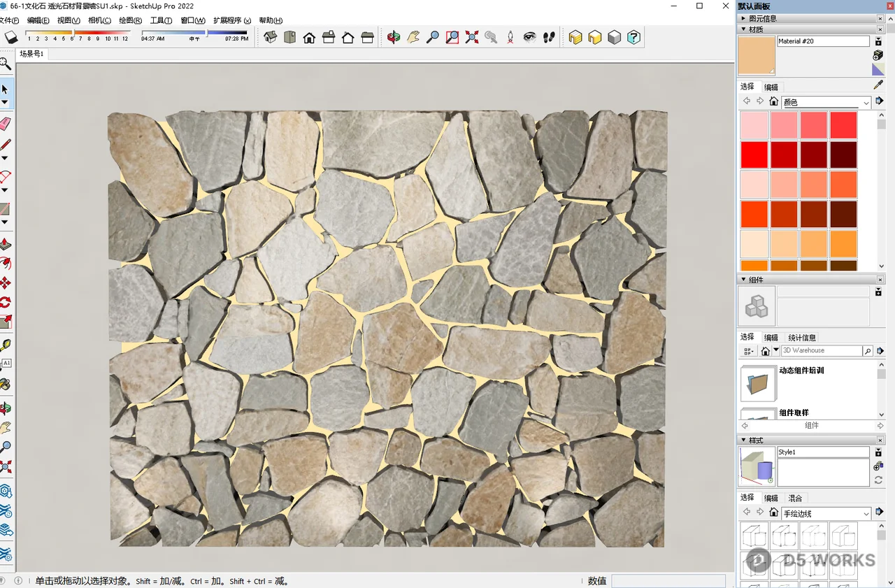
Task: Select the Tape Measure tool
Action: pos(5,345)
